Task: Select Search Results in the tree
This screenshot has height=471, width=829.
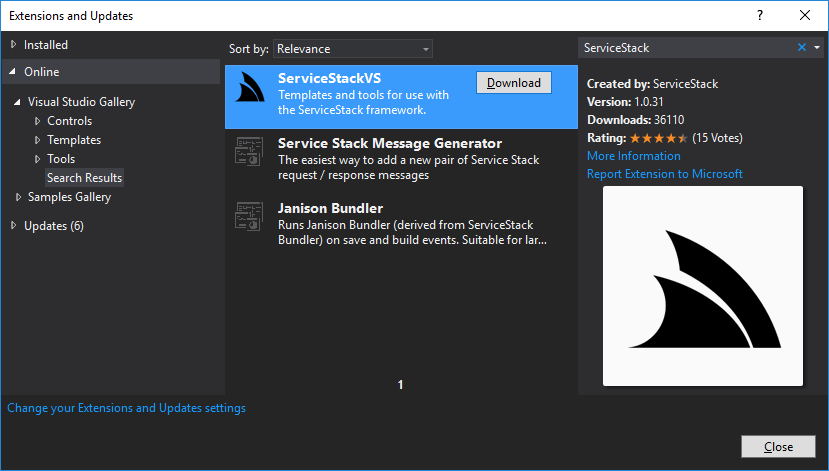Action: [84, 178]
